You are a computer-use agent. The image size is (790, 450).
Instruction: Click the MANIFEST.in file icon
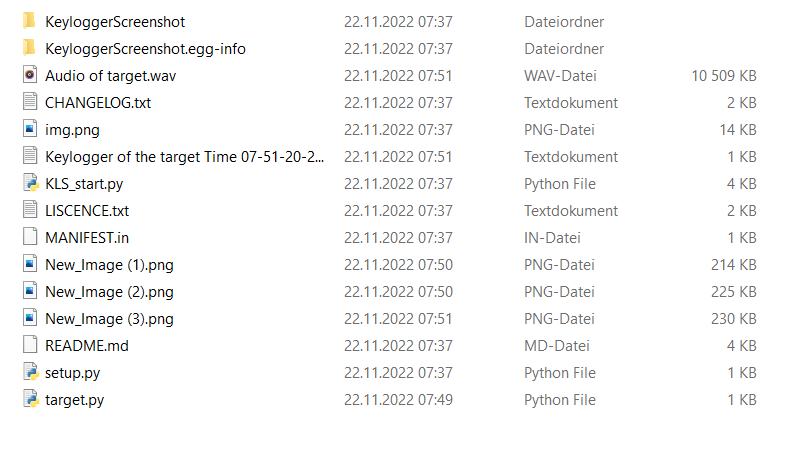(x=30, y=237)
